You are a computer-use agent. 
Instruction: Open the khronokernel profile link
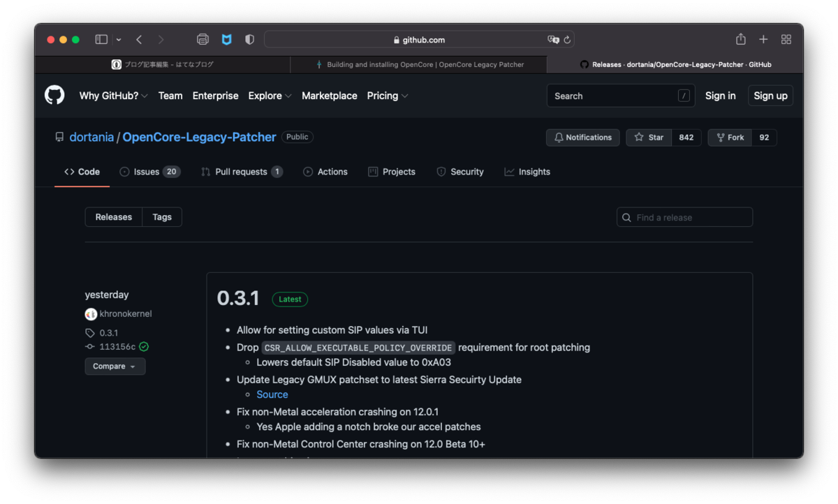[x=126, y=314]
